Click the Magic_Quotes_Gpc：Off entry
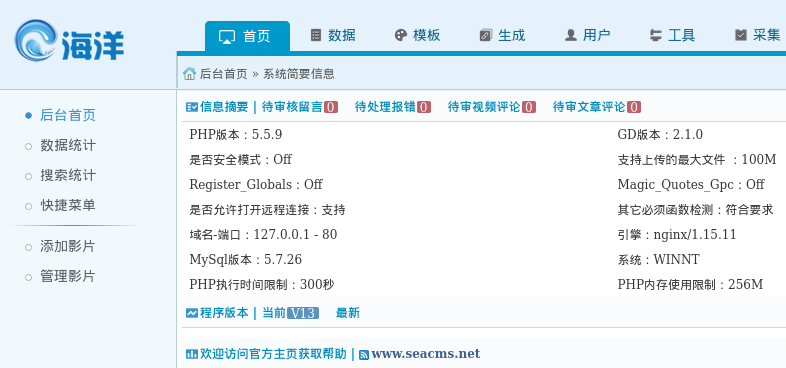The height and width of the screenshot is (368, 786). tap(691, 185)
